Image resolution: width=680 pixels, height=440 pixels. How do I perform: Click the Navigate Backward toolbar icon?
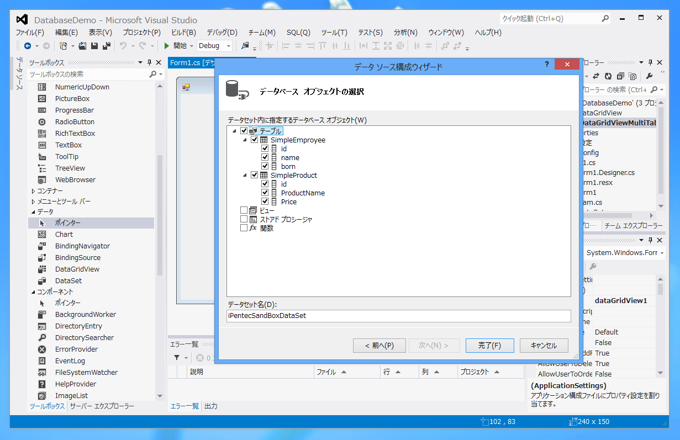click(27, 46)
